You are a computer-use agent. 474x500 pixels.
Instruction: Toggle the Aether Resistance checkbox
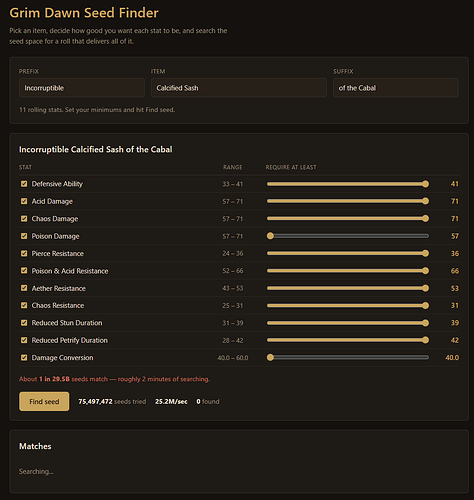24,288
